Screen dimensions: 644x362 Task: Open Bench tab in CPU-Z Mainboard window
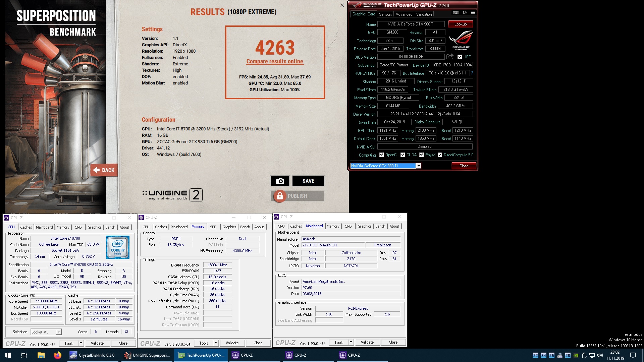tap(380, 226)
